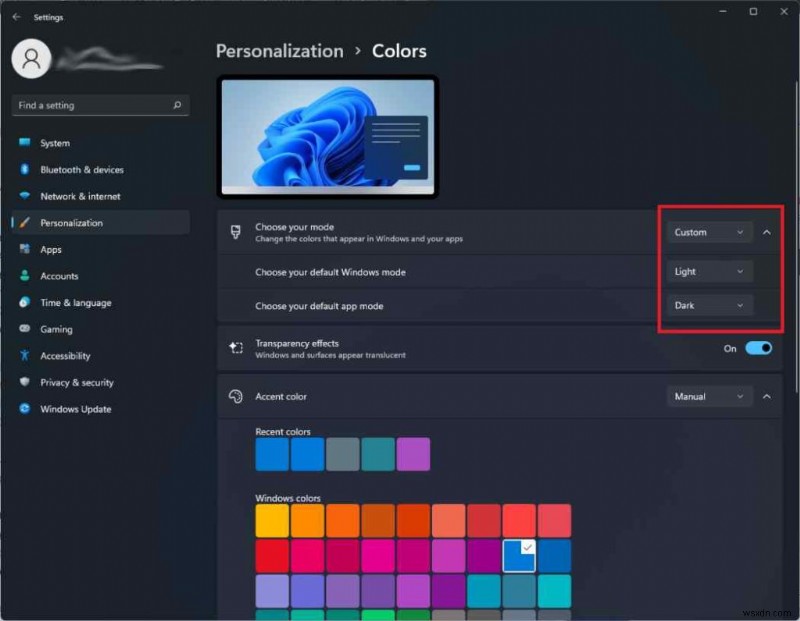This screenshot has height=621, width=800.
Task: Click Personalization in the breadcrumb
Action: click(x=279, y=50)
